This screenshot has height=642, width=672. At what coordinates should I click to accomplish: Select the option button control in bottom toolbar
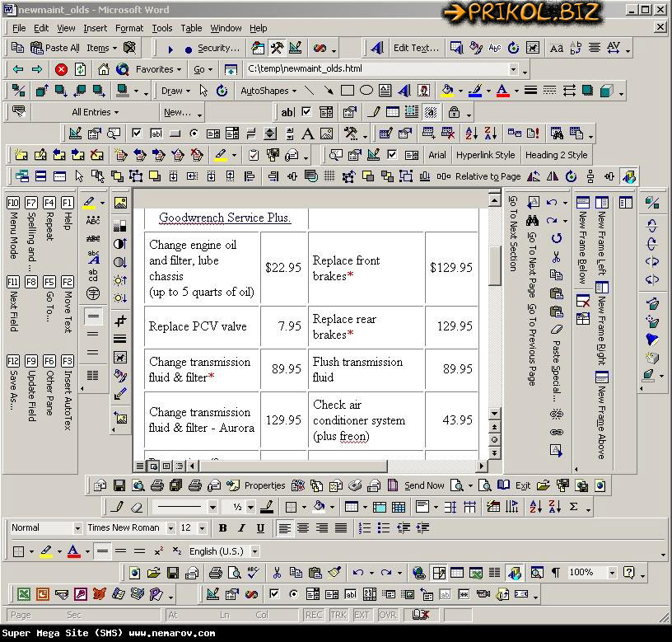[x=293, y=594]
